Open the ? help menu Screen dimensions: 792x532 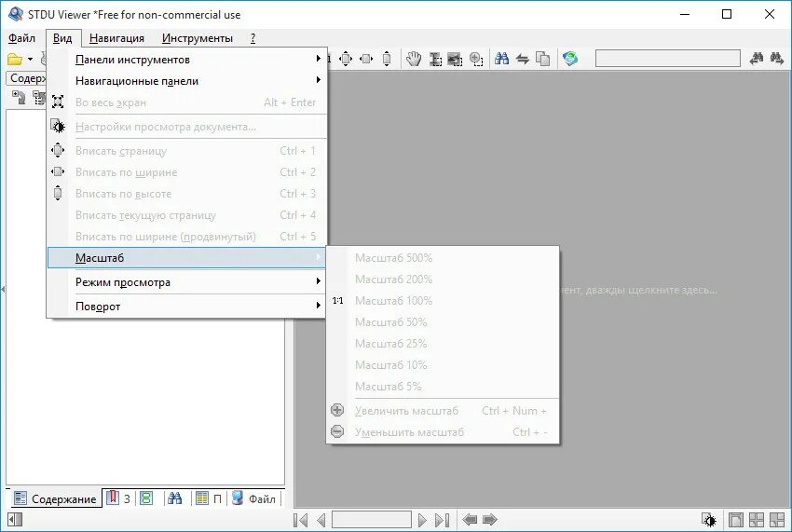click(253, 38)
